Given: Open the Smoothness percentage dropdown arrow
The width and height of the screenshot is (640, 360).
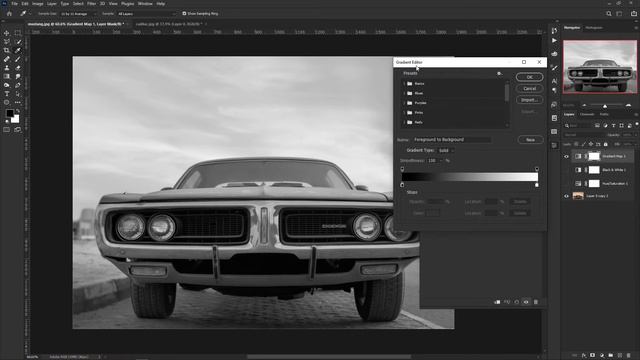Looking at the screenshot, I should [441, 161].
